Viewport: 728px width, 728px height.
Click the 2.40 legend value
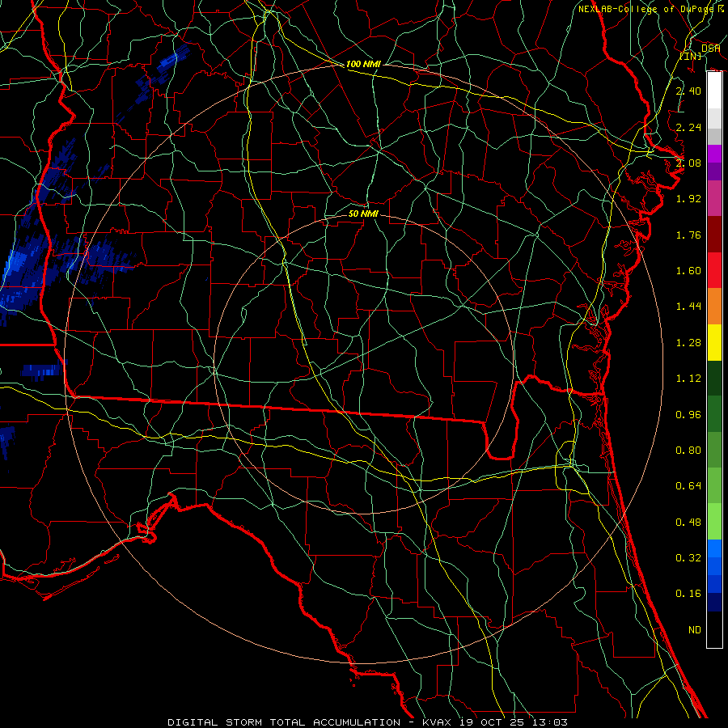[688, 91]
